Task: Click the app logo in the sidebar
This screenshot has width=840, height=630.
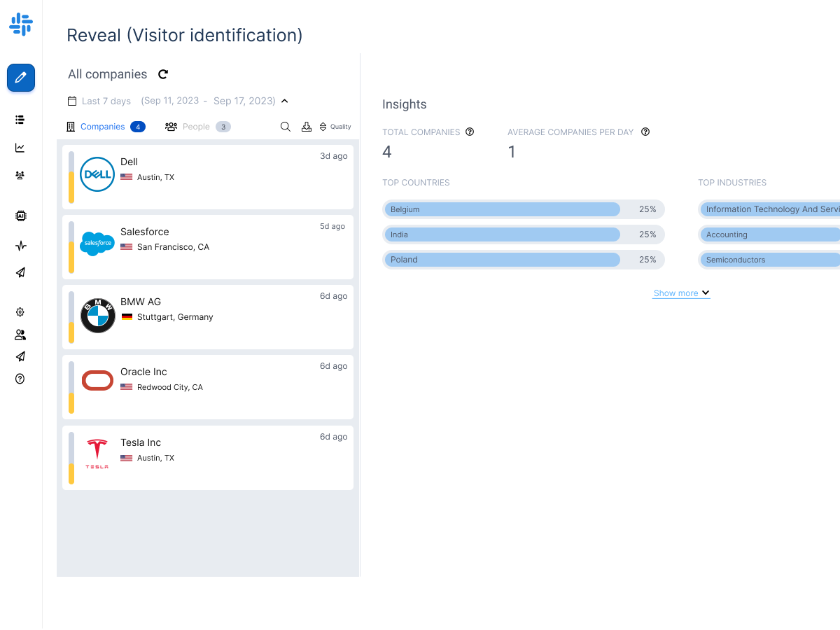Action: (21, 24)
